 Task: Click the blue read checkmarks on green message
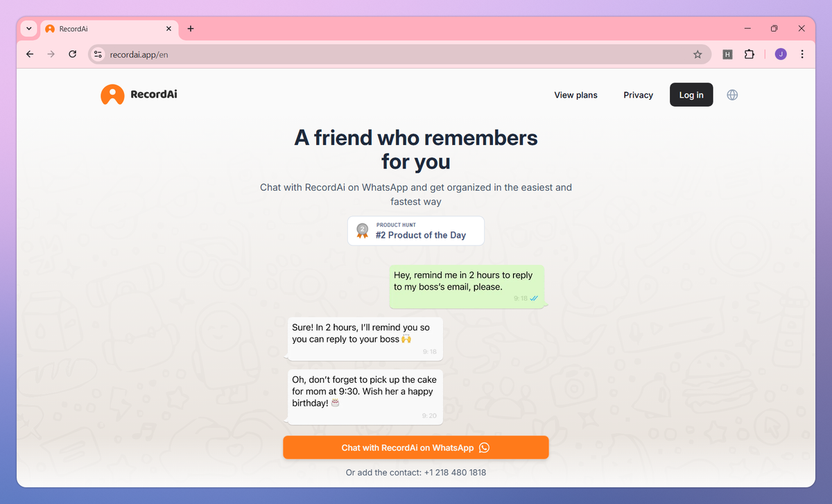pos(534,299)
